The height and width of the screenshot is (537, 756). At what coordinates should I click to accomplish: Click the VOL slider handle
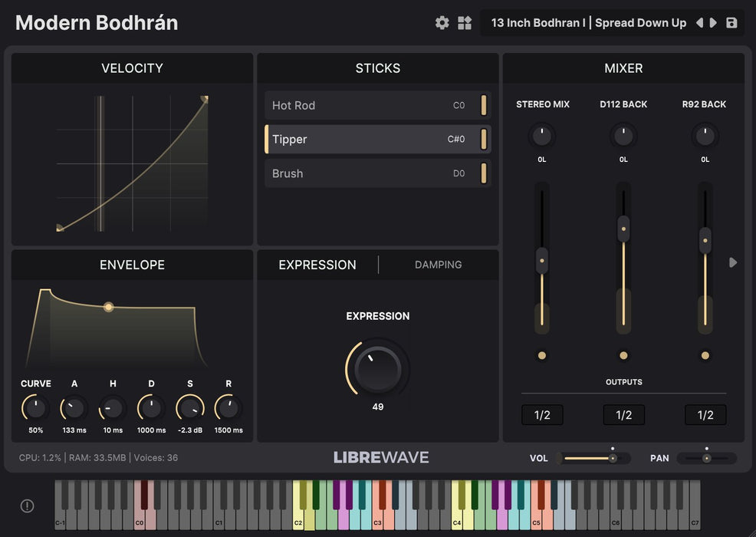point(613,458)
